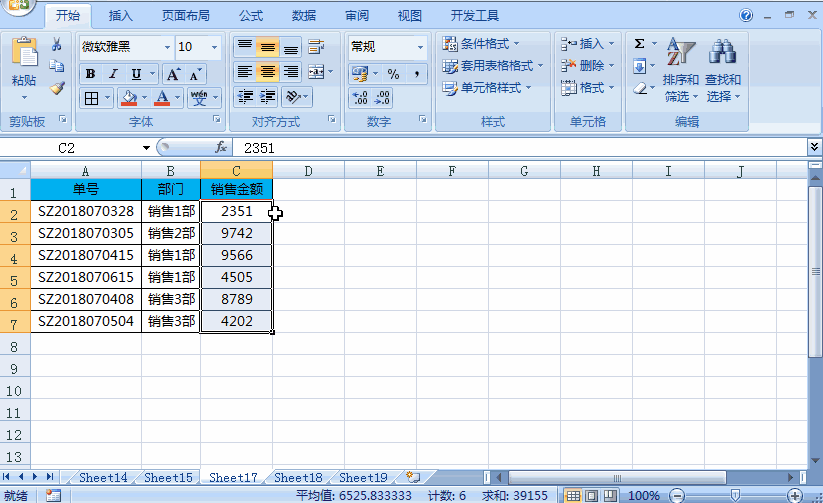Click the 排序和筛选 button

point(681,70)
